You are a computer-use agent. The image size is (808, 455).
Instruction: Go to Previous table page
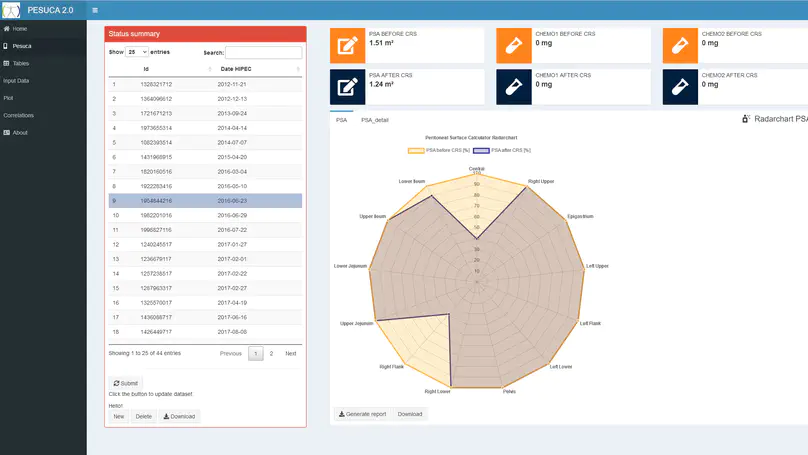[x=230, y=353]
